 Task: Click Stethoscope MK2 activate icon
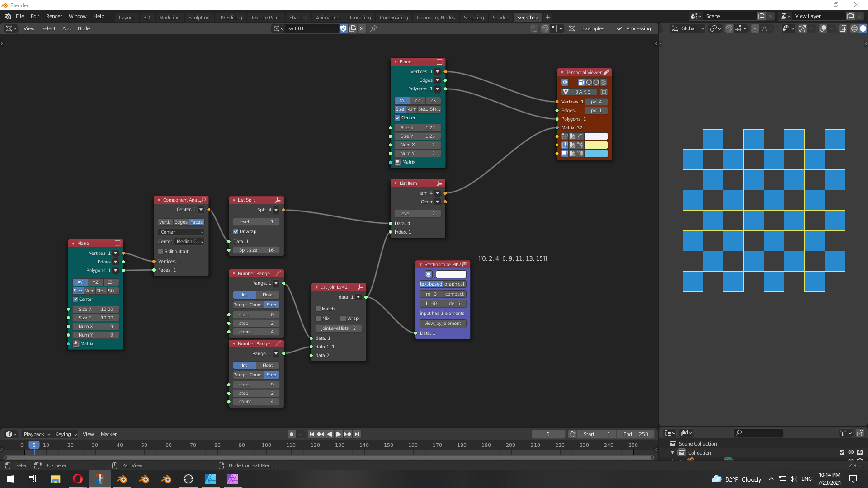click(429, 274)
